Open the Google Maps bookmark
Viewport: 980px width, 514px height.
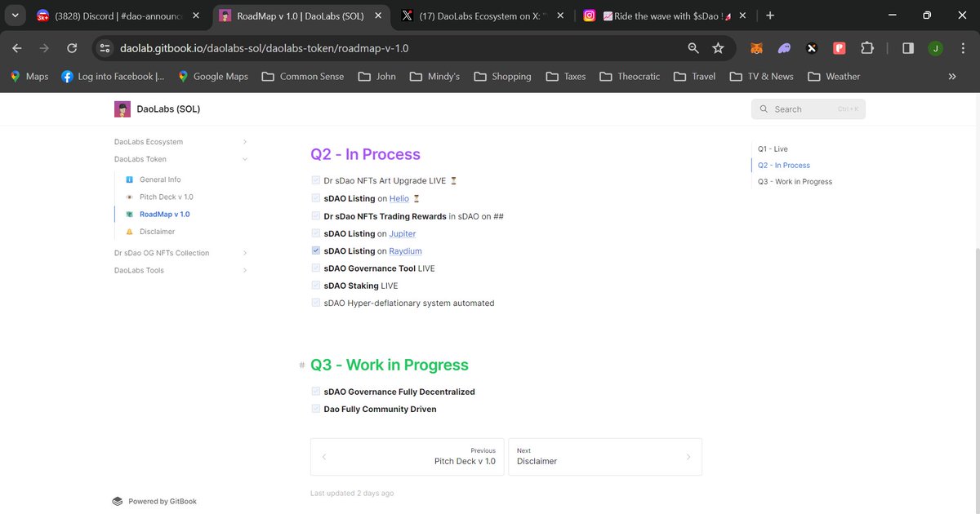click(212, 76)
